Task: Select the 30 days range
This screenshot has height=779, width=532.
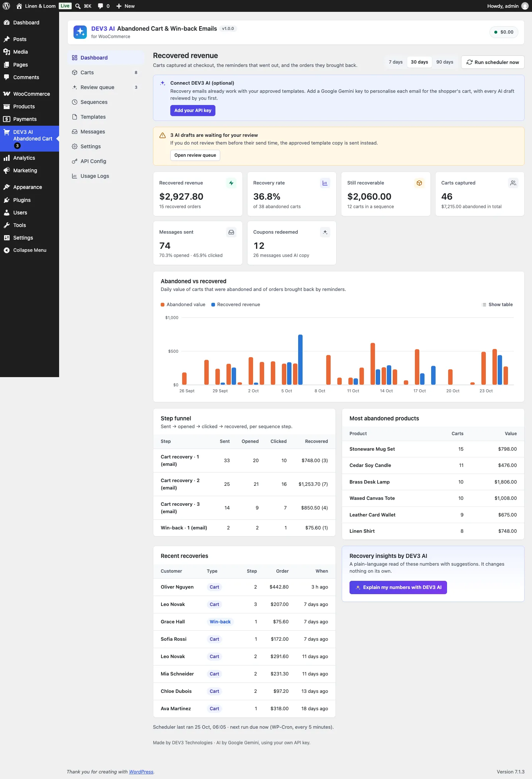Action: pyautogui.click(x=419, y=62)
